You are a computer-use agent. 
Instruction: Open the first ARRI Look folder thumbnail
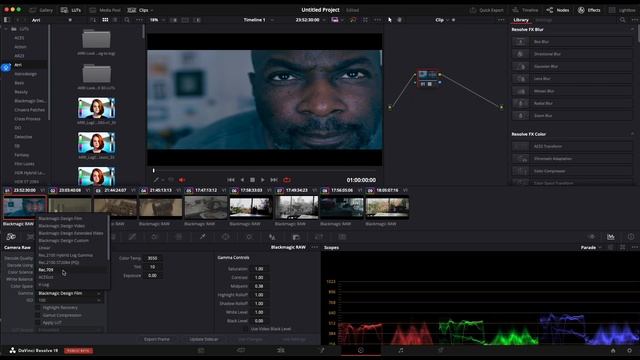coord(96,40)
